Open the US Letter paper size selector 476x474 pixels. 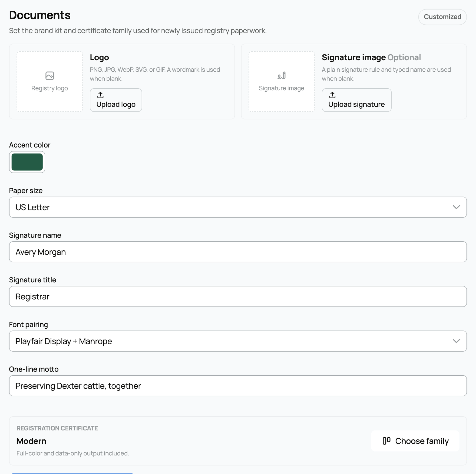point(238,207)
